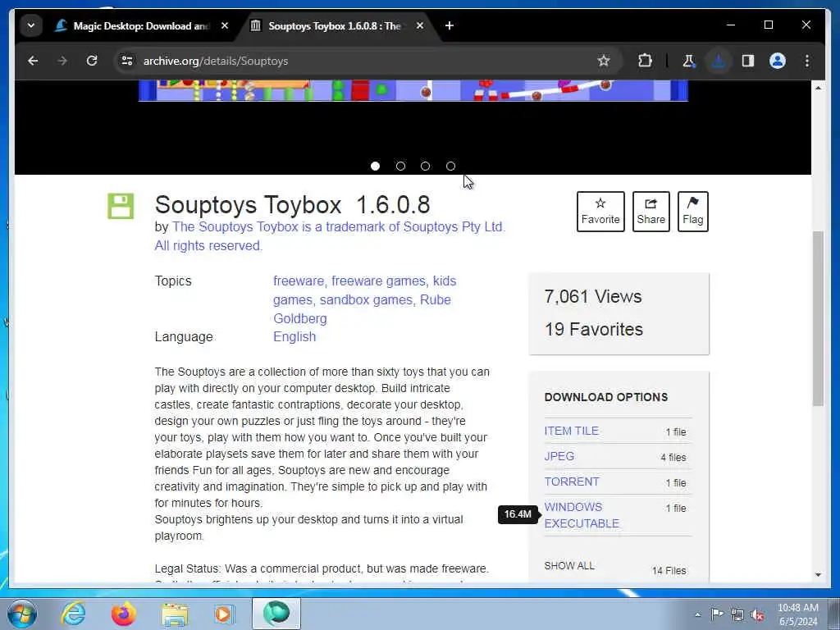Open the English language link
Viewport: 840px width, 630px height.
(x=294, y=337)
